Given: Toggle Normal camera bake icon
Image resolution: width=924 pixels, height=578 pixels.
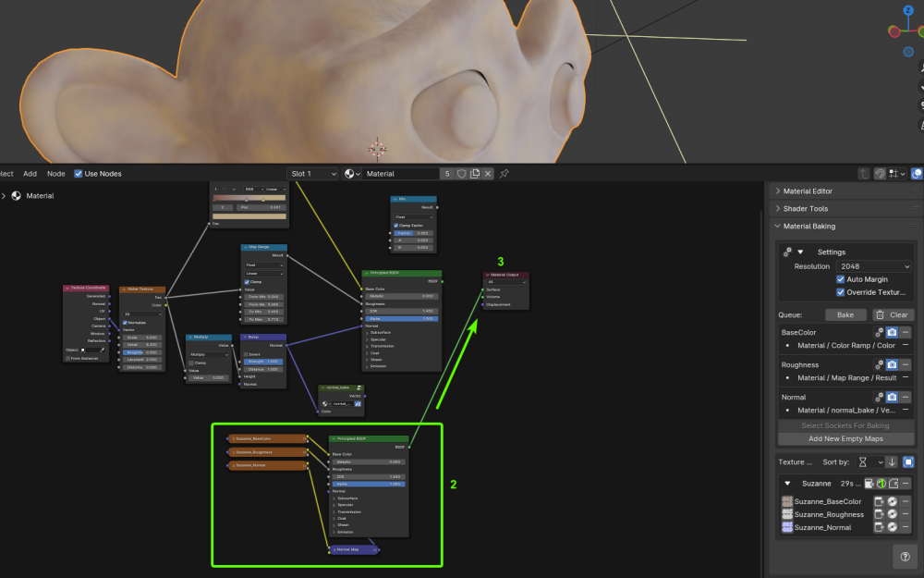Looking at the screenshot, I should pos(893,397).
